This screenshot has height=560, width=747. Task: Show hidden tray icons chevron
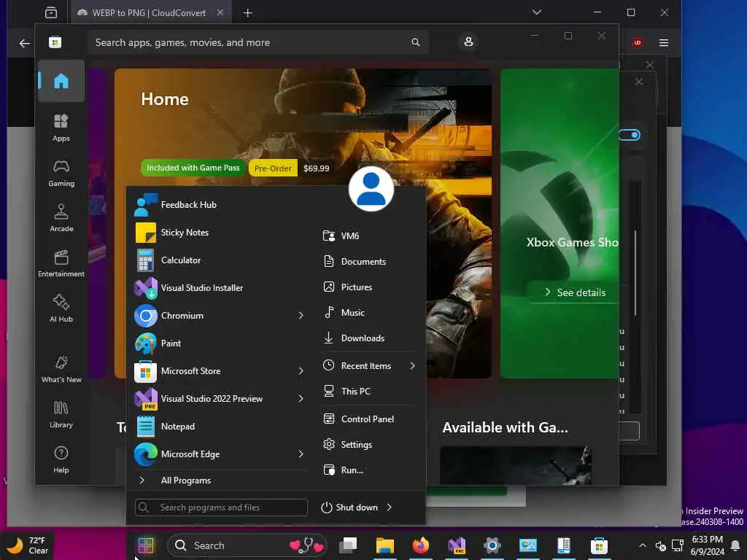click(642, 545)
